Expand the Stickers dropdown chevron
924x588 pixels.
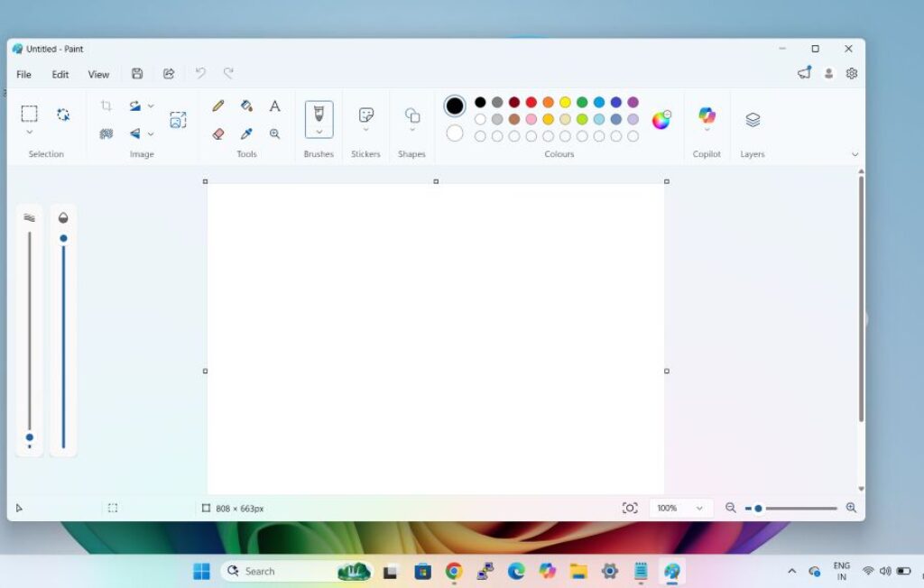click(x=366, y=129)
